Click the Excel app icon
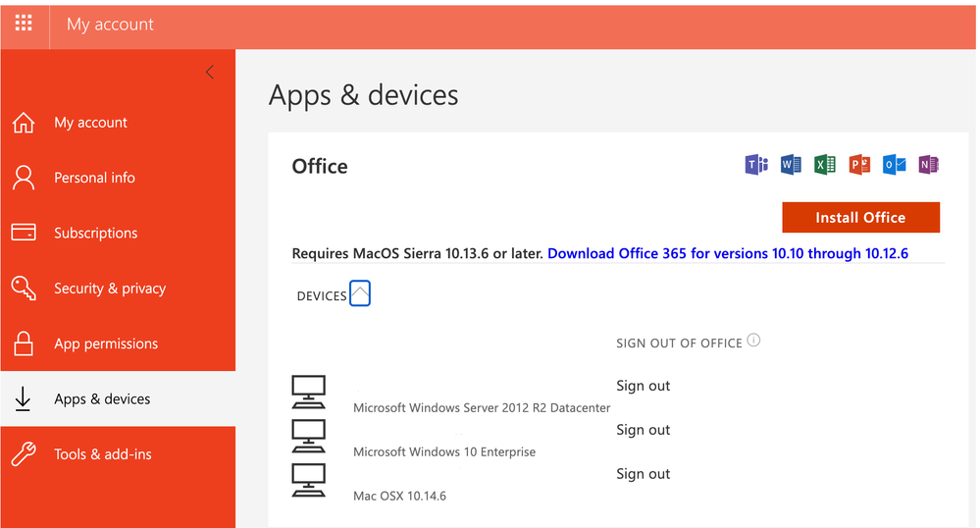 (825, 165)
